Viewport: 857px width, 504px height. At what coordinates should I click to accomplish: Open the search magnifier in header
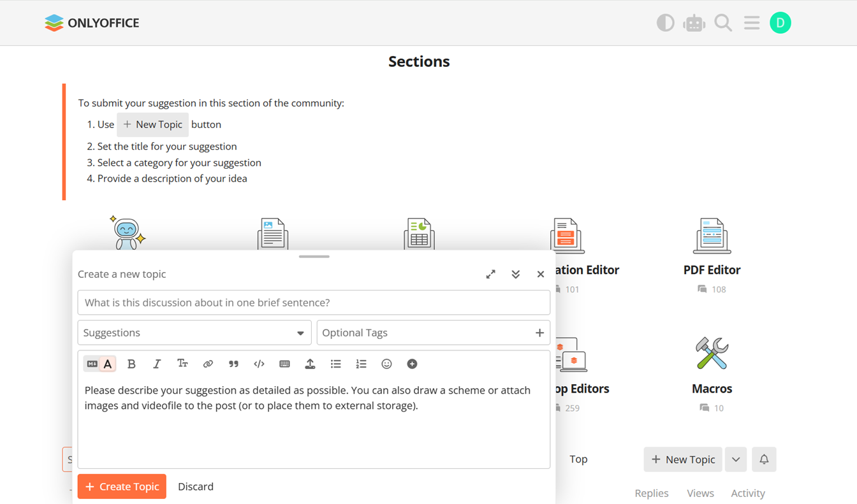(723, 23)
